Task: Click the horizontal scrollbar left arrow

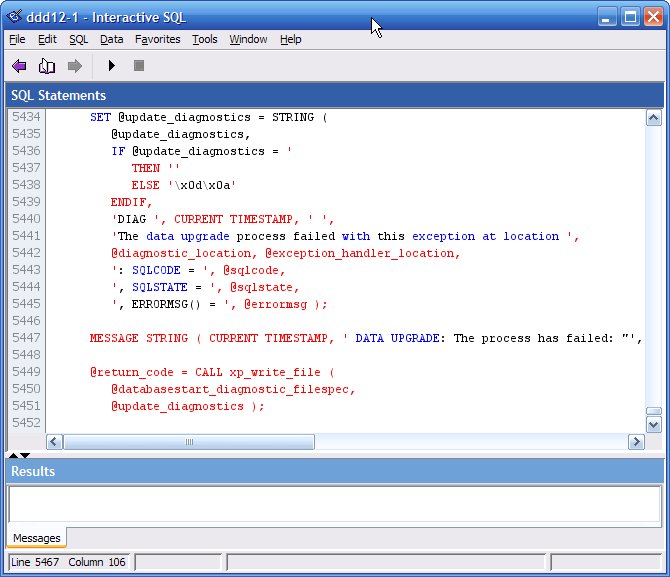Action: click(x=54, y=442)
